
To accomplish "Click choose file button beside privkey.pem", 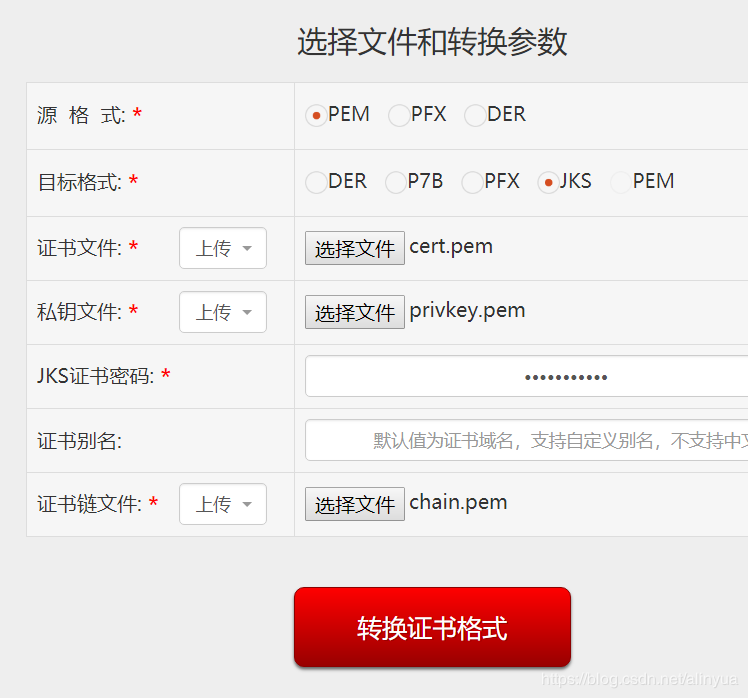I will click(x=355, y=312).
